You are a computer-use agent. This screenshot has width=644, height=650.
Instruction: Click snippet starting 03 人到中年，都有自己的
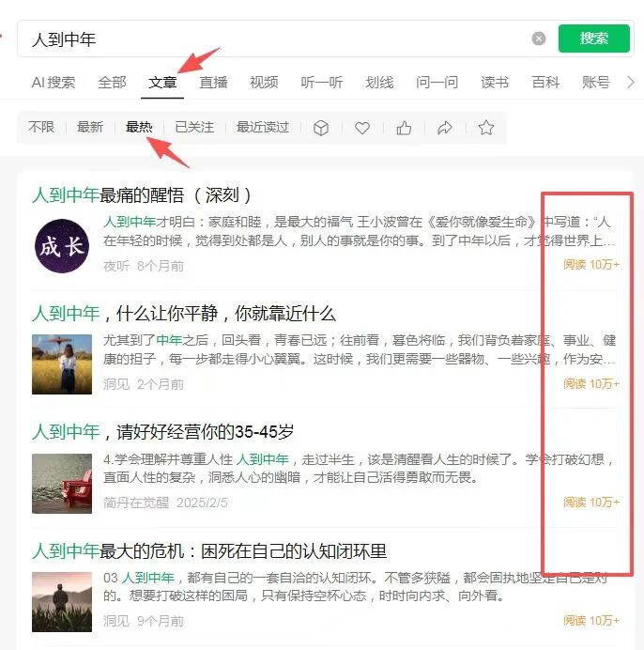(x=356, y=586)
